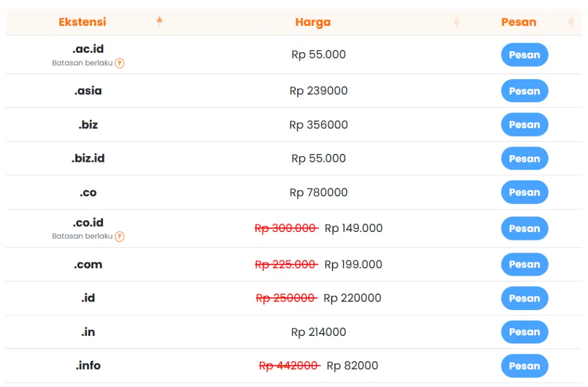The width and height of the screenshot is (588, 387).
Task: Click the question mark beside Batasan berlaku for .ac.id
Action: [119, 63]
